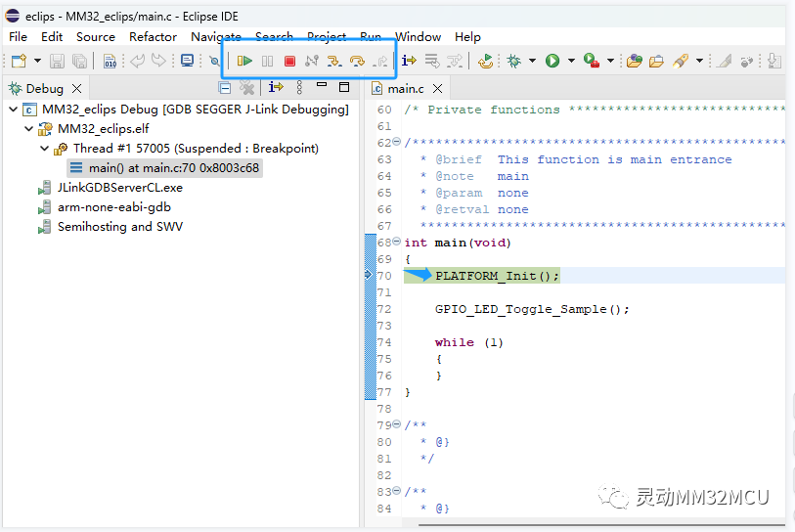
Task: Select JLinkGDBServerCL.exe process entry
Action: [119, 188]
